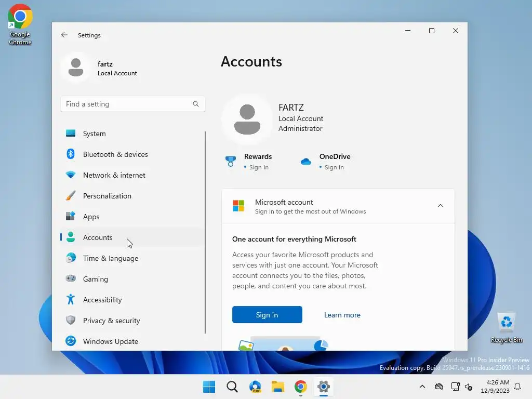Click the blue Sign in button
Viewport: 532px width, 399px height.
267,314
